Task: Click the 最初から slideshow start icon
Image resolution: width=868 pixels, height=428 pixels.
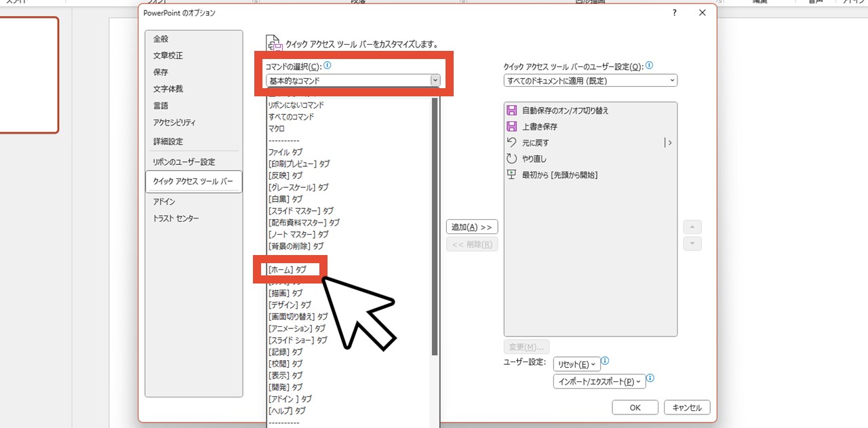Action: coord(512,175)
